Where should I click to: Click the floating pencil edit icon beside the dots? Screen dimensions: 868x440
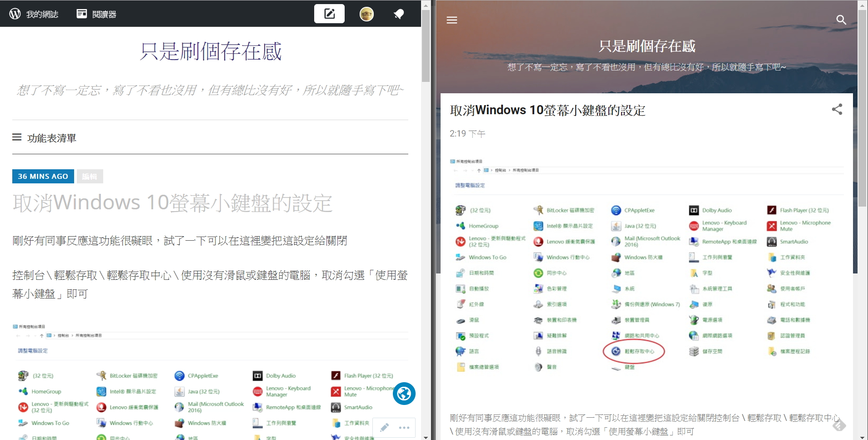(x=384, y=427)
